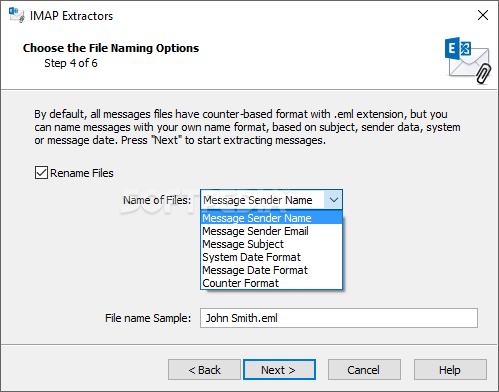
Task: Select Counter Format naming option
Action: pos(271,283)
